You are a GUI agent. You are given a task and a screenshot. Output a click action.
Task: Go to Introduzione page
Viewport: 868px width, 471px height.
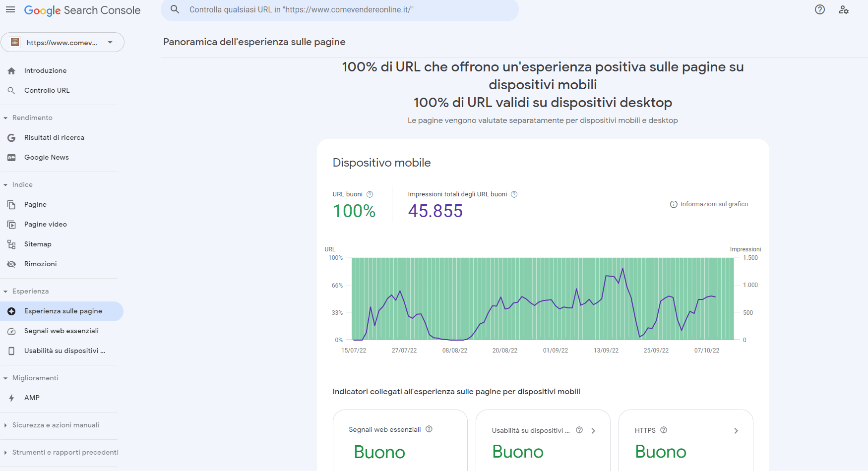coord(62,70)
